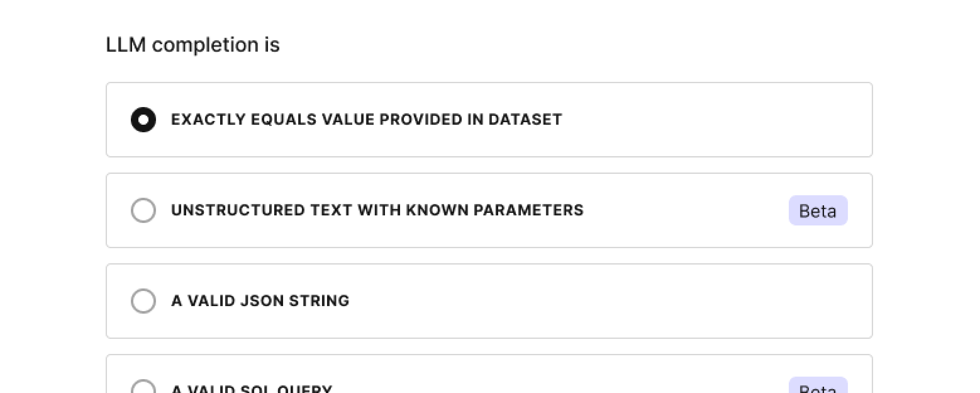Click the label 'A VALID JSON STRING'
The height and width of the screenshot is (393, 980).
tap(259, 301)
